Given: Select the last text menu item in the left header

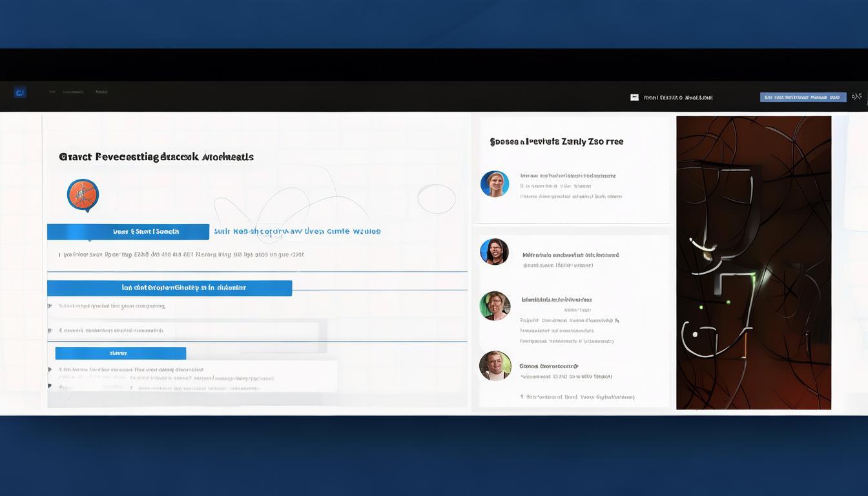Looking at the screenshot, I should [x=101, y=92].
